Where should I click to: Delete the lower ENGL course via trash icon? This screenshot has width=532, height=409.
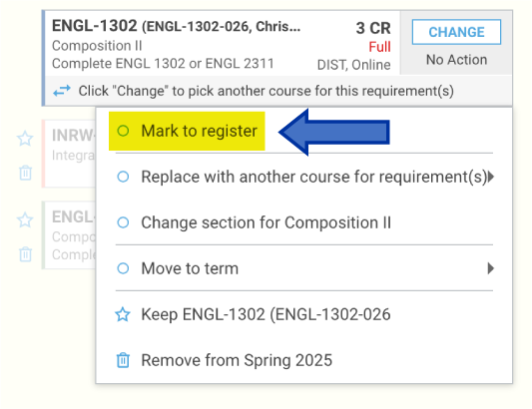tap(25, 254)
